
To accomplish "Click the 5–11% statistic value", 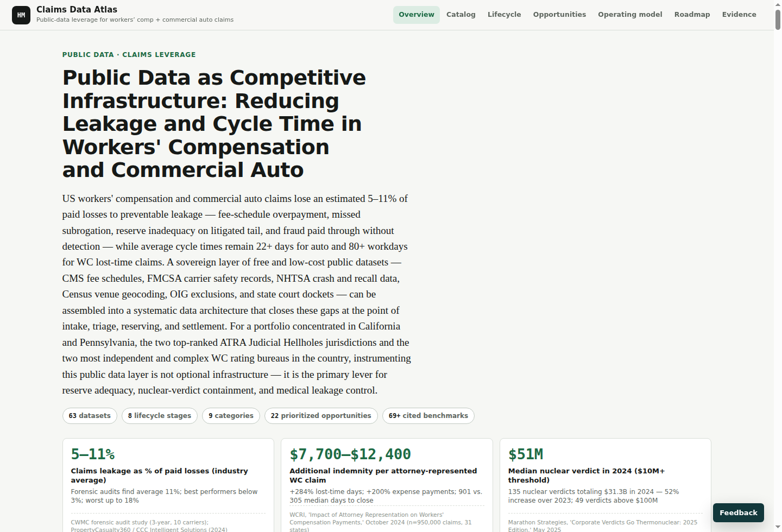I will click(93, 454).
